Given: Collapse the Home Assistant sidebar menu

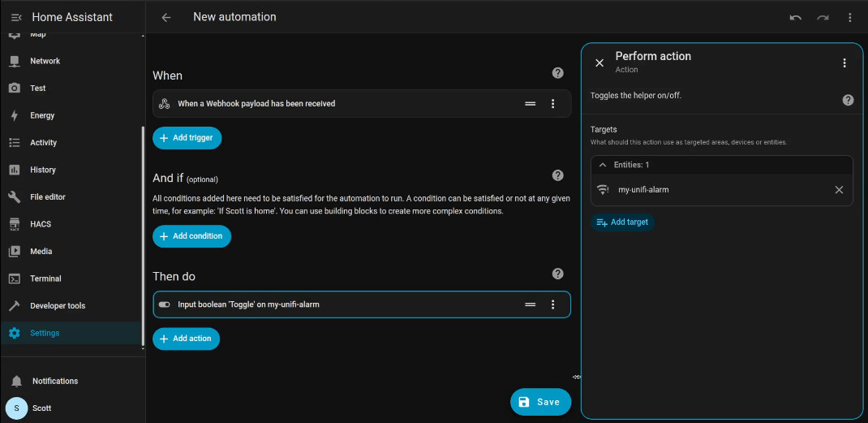Looking at the screenshot, I should point(15,17).
